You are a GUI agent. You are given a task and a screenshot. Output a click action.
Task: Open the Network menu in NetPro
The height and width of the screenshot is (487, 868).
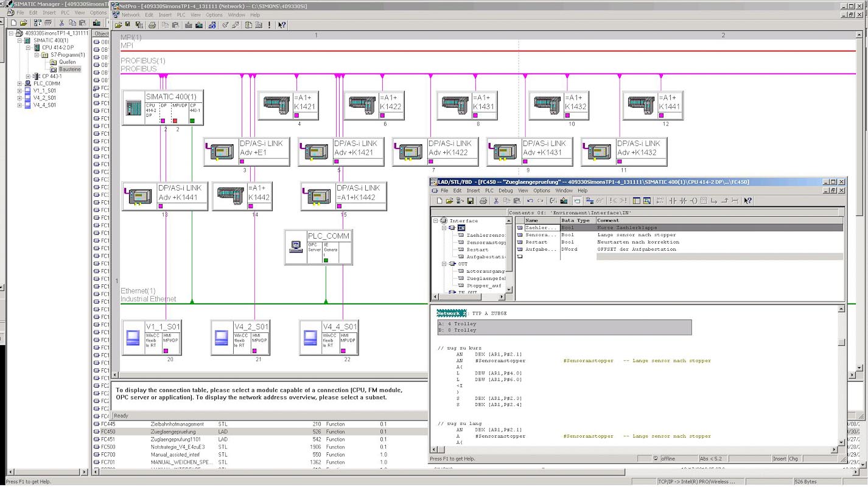point(130,15)
